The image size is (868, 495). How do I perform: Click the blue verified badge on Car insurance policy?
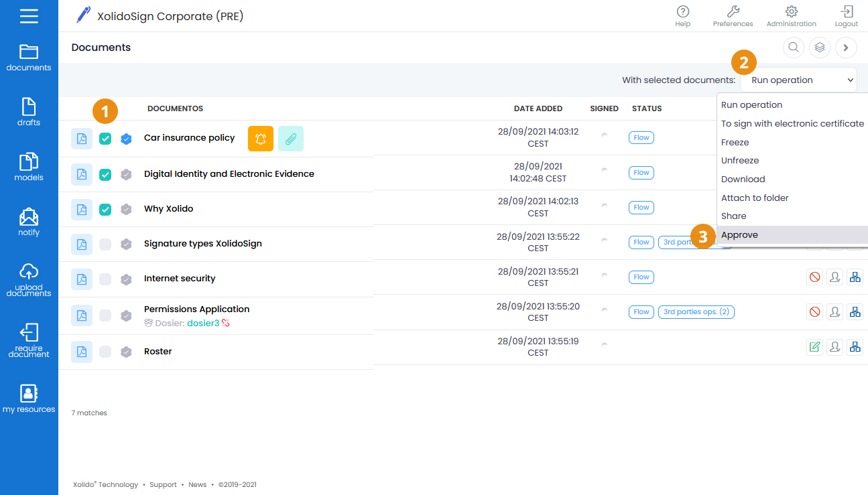click(x=126, y=139)
